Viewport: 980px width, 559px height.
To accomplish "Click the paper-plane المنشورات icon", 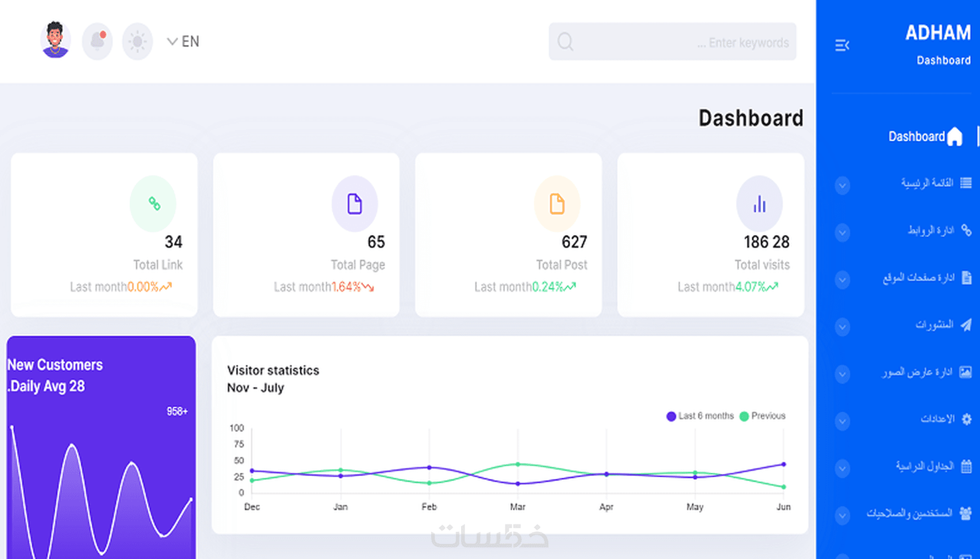I will point(966,325).
